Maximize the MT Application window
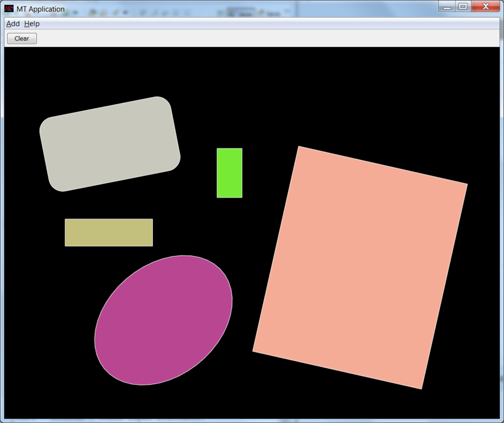The image size is (504, 423). tap(463, 6)
